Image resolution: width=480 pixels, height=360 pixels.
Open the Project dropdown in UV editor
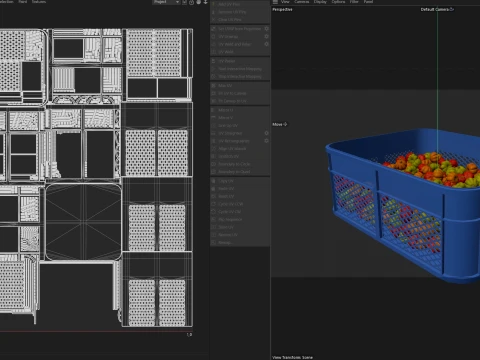(x=166, y=2)
